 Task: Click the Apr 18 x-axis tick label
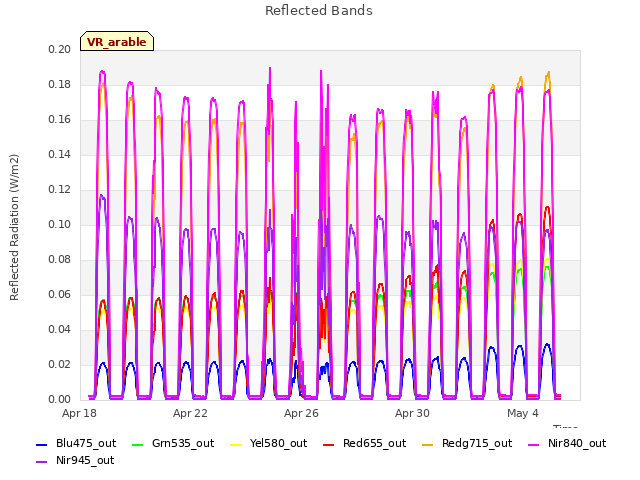coord(79,413)
